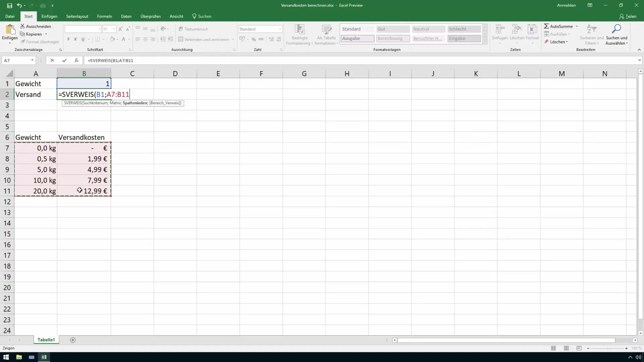Click the Einfügen paste icon
The width and height of the screenshot is (644, 362).
(10, 30)
